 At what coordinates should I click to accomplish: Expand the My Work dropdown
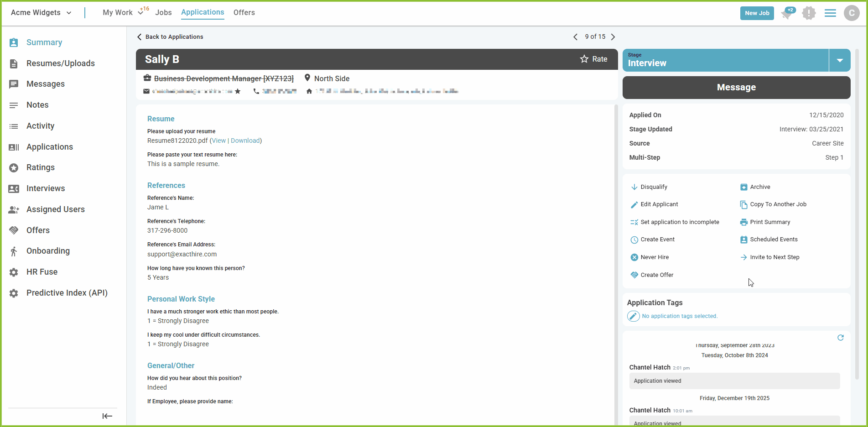click(140, 13)
